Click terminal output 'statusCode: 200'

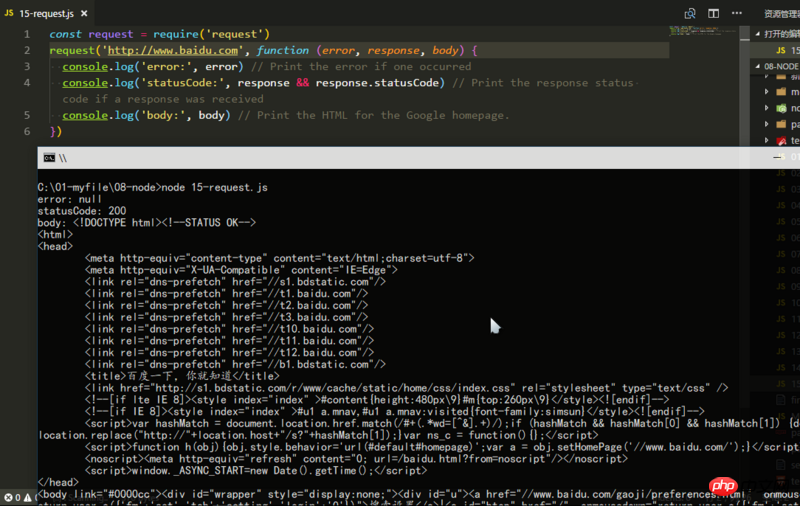pos(82,211)
